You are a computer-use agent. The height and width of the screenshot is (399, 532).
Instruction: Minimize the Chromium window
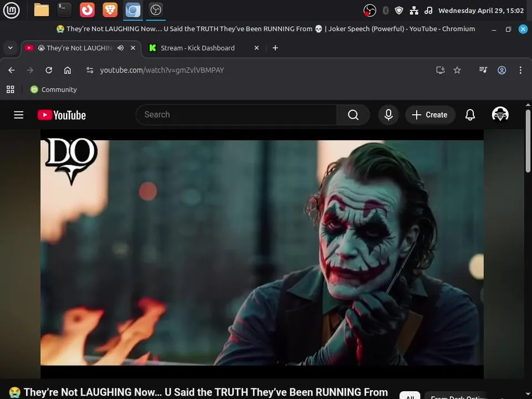[494, 29]
